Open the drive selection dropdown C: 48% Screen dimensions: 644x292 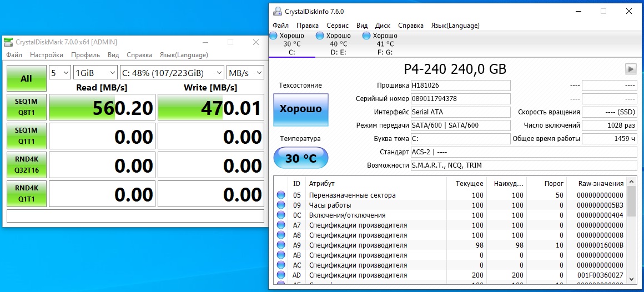172,73
